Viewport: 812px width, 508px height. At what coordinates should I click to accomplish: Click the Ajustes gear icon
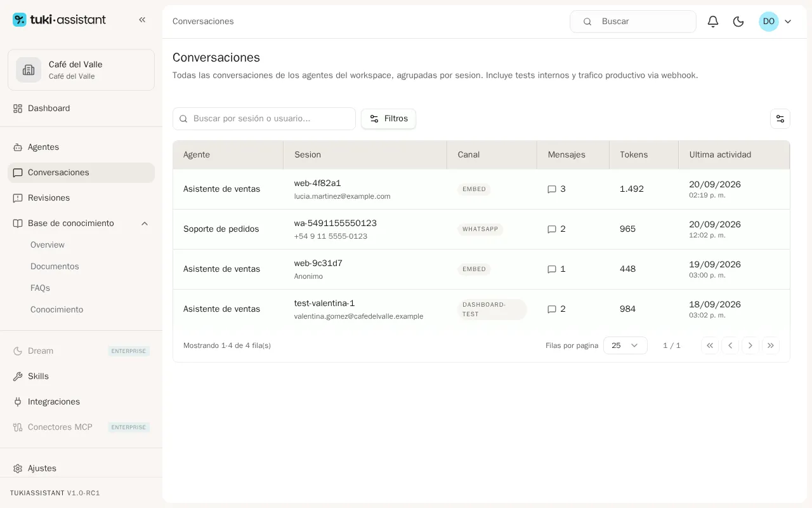pos(18,469)
